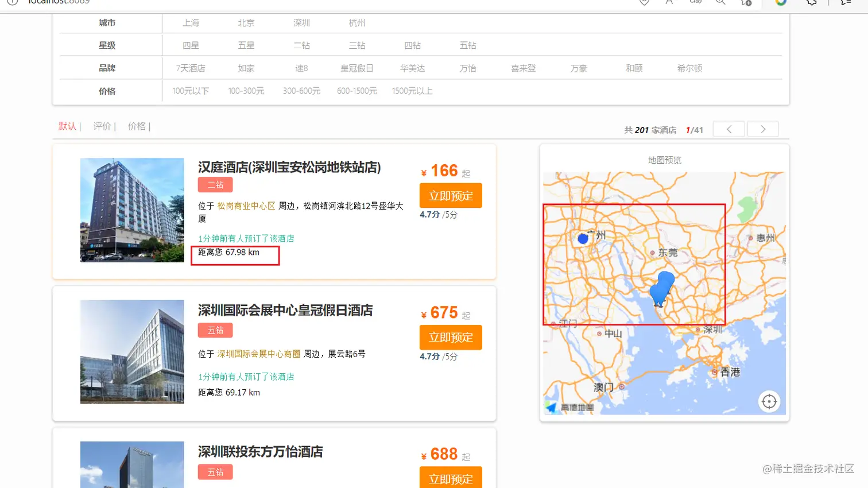Choose brand 和颐

click(x=634, y=68)
